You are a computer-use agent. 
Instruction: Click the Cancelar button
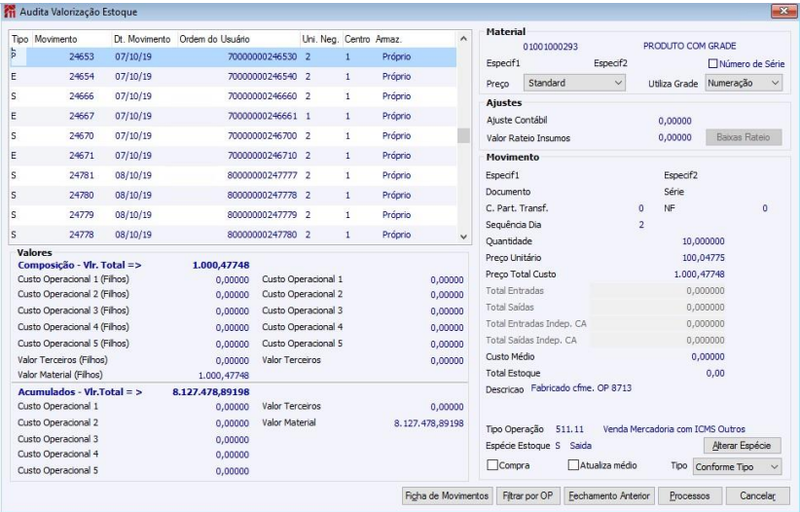pos(758,496)
